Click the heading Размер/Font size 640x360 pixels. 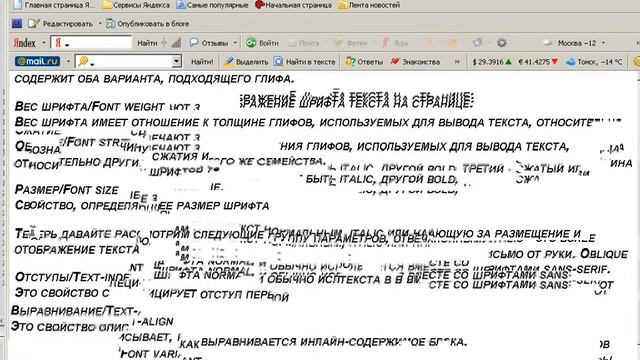67,190
